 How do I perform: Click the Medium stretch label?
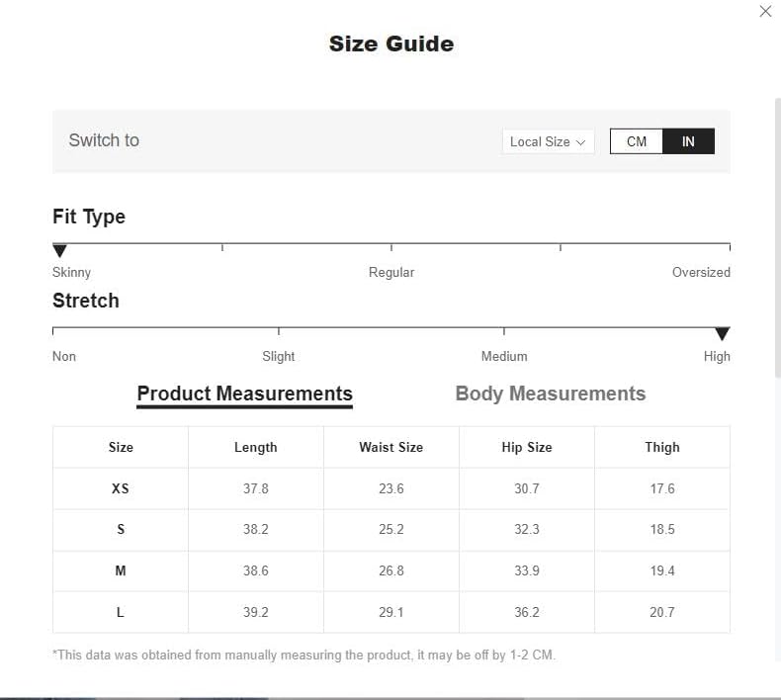click(504, 357)
